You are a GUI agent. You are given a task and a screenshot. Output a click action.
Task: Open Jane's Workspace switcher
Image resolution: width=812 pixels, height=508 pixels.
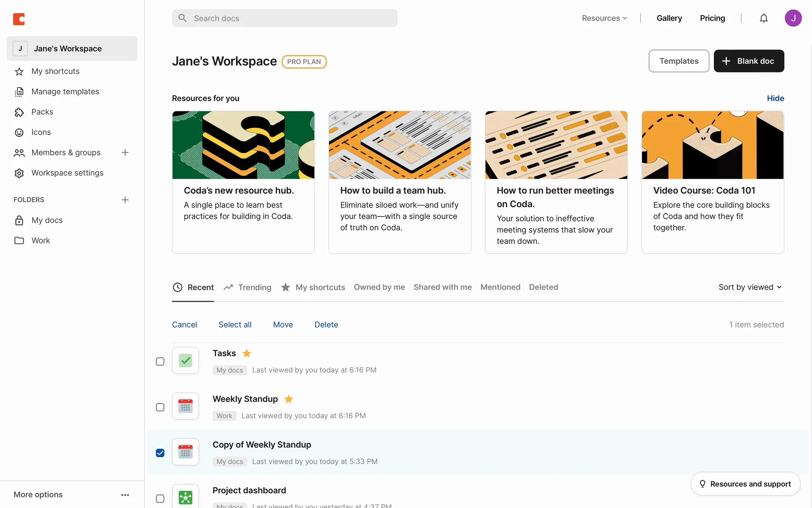click(x=72, y=49)
